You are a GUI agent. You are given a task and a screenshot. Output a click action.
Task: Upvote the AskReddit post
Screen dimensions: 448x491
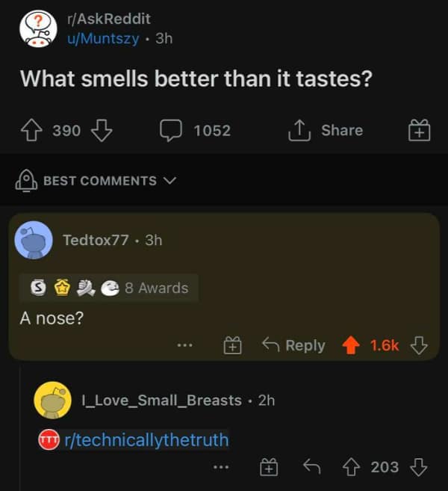32,131
